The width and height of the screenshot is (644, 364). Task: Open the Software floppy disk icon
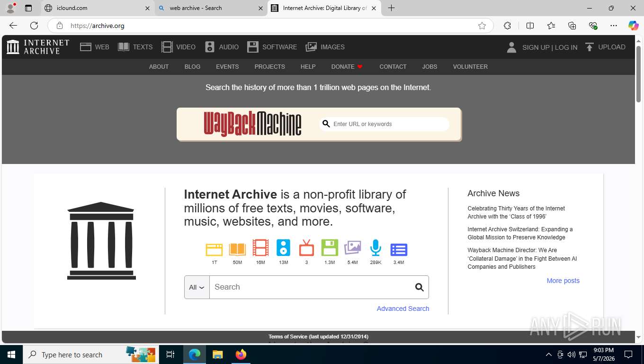coord(253,47)
